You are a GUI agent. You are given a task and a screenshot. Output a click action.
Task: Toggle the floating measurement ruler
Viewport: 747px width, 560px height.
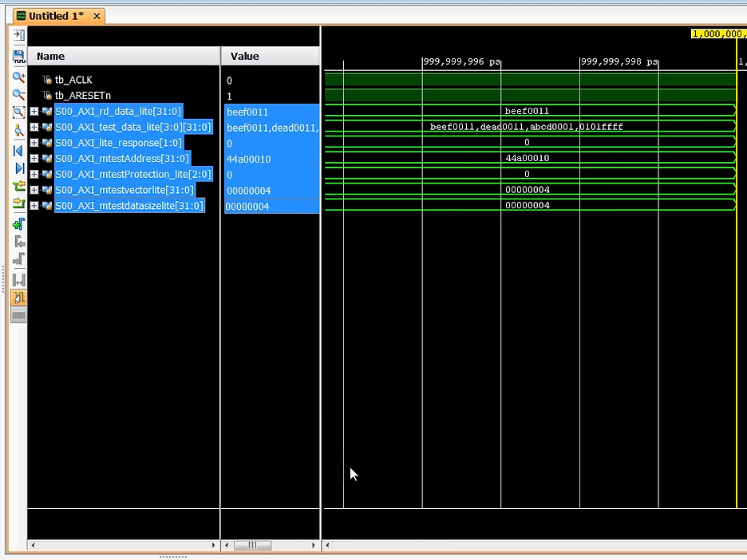[18, 315]
